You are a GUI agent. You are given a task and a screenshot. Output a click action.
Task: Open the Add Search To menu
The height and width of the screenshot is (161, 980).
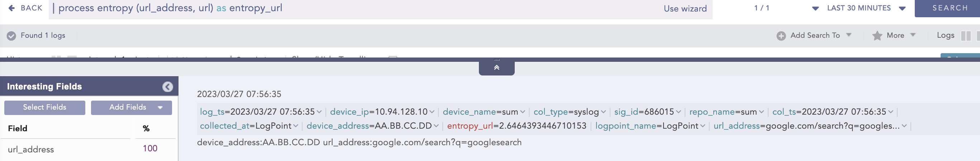pos(815,36)
